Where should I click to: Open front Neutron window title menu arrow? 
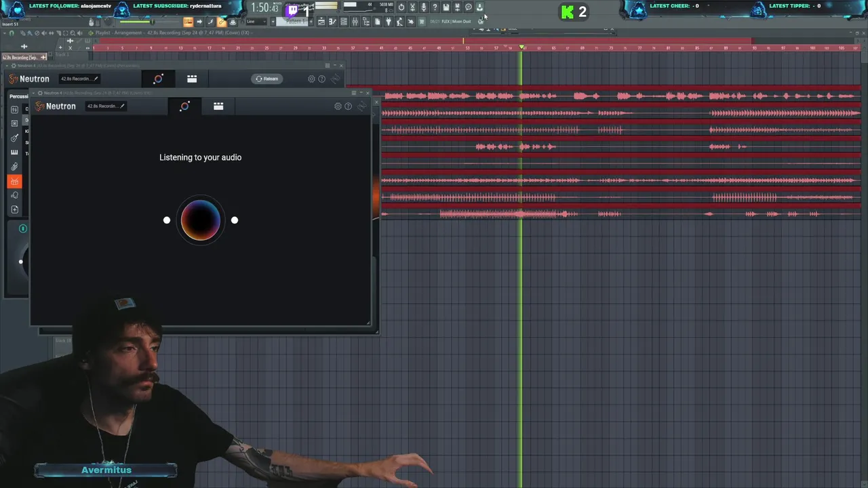pos(35,93)
